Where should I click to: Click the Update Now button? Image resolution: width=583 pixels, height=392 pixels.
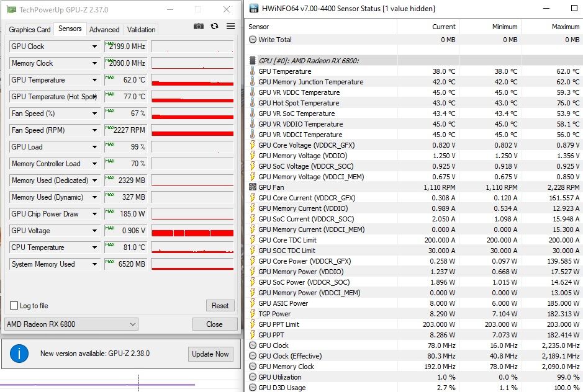[210, 354]
